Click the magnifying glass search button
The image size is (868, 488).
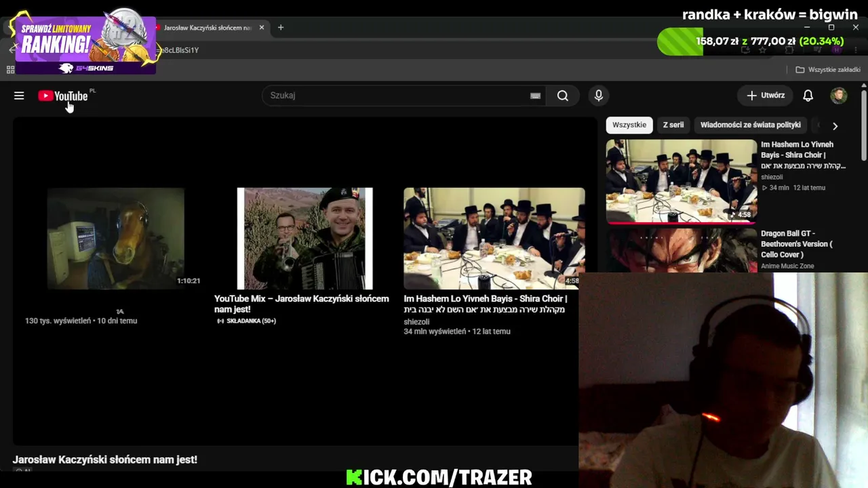tap(563, 96)
